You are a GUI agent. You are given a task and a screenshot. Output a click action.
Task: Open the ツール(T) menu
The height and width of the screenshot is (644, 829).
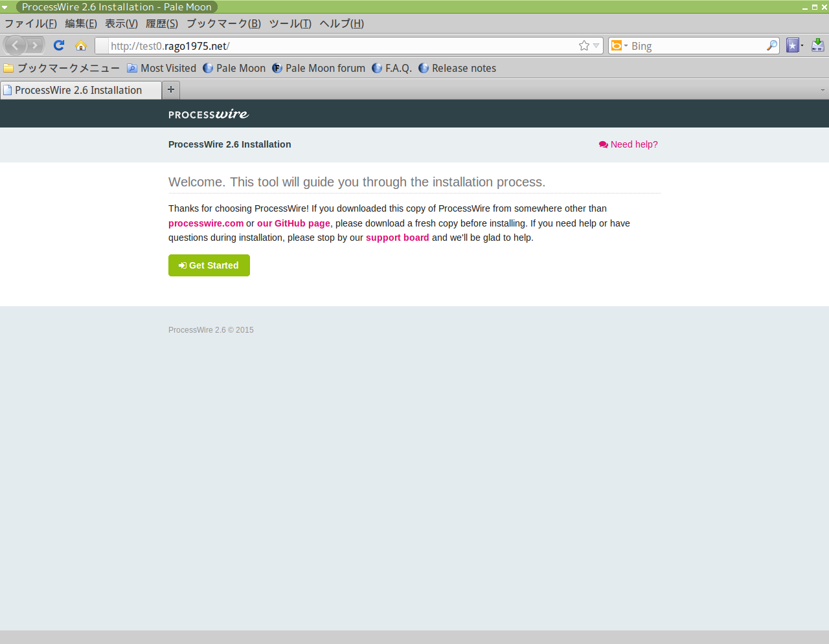[x=290, y=23]
